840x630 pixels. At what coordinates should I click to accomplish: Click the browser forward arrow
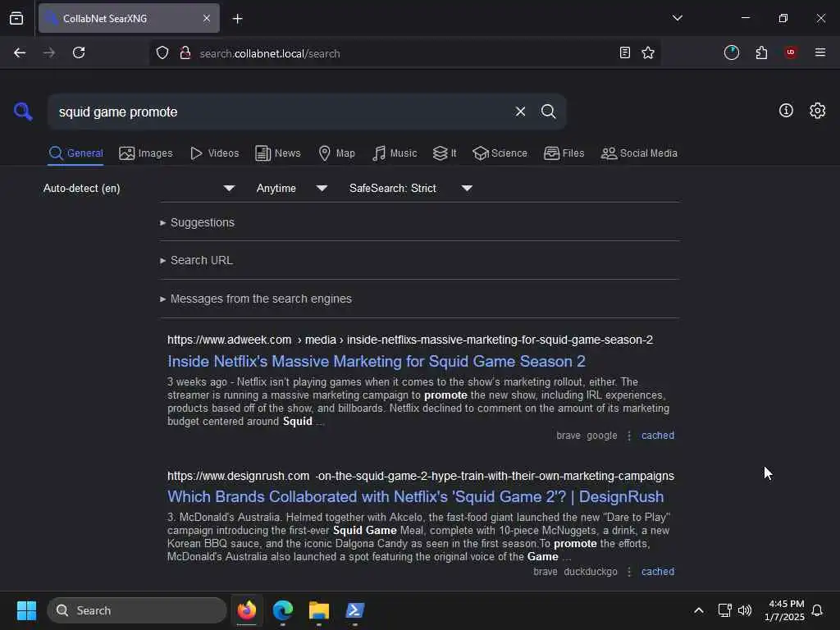click(x=48, y=52)
